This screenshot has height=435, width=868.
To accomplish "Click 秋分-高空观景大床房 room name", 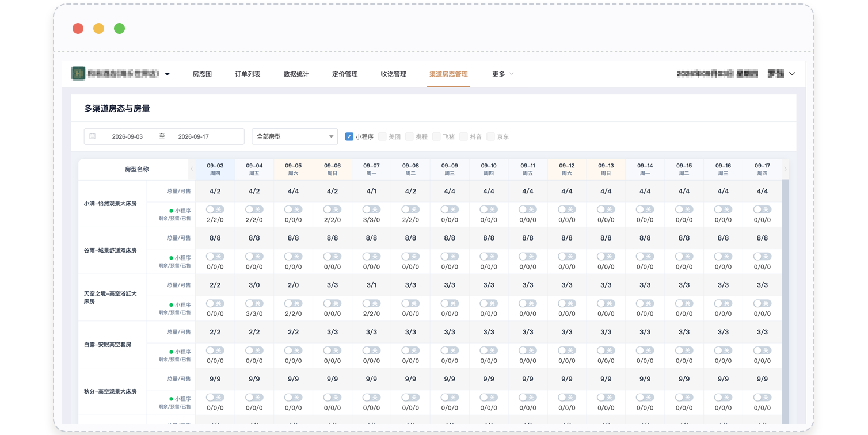I will pyautogui.click(x=110, y=392).
